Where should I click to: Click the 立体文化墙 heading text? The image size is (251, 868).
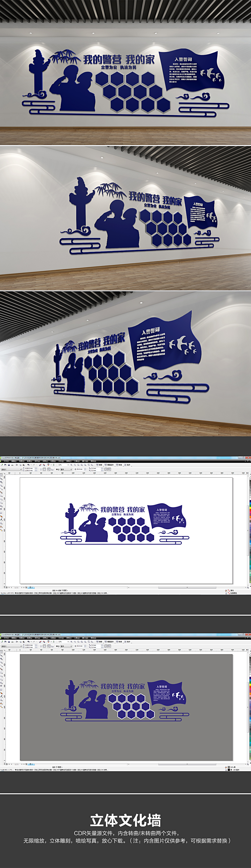point(125,820)
